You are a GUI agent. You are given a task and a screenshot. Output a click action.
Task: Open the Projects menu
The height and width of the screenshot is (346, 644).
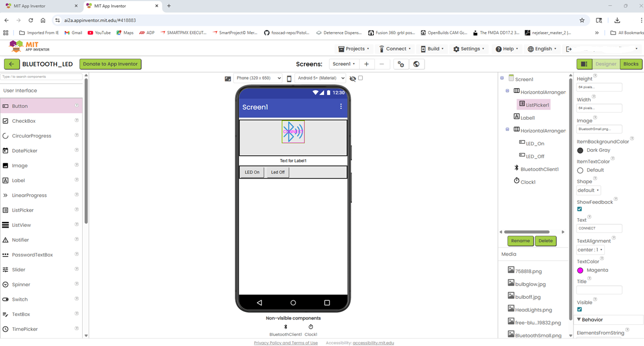coord(354,49)
